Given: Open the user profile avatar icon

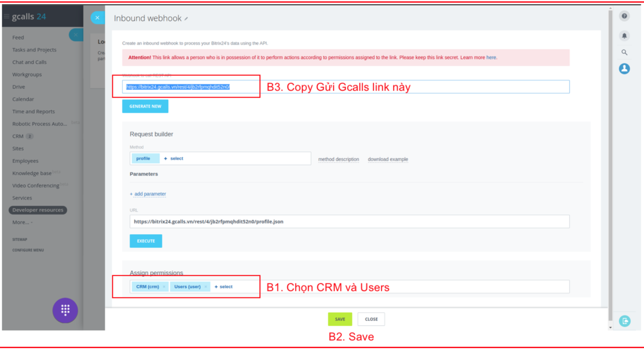Looking at the screenshot, I should coord(624,69).
